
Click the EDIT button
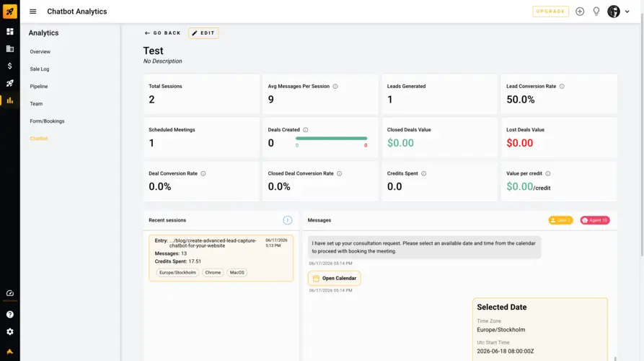pos(203,33)
